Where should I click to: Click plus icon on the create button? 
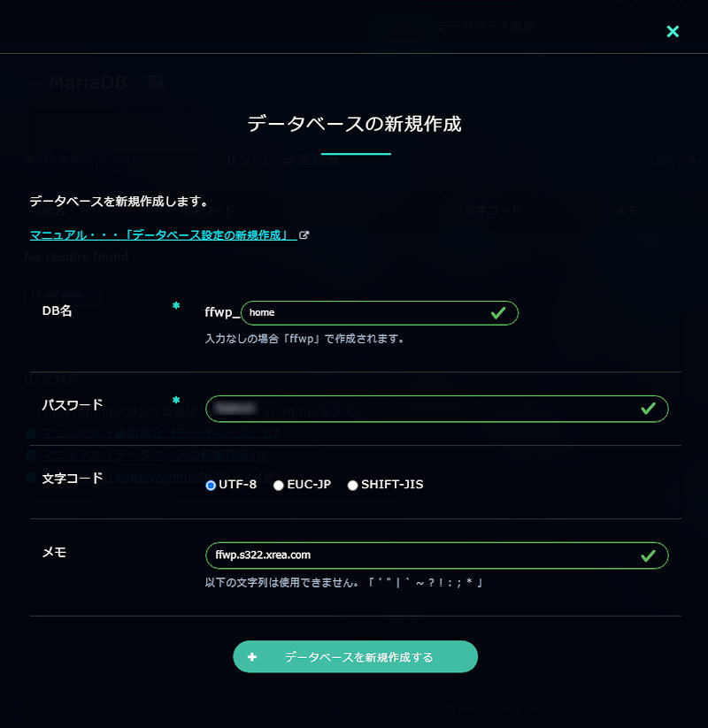[x=252, y=656]
